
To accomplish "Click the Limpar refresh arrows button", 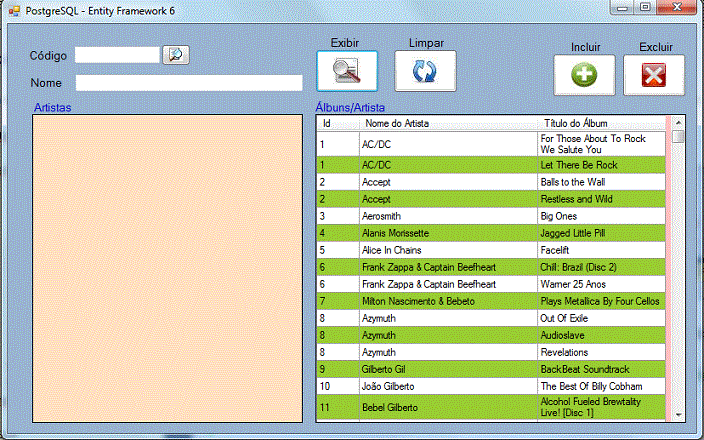I will [425, 71].
